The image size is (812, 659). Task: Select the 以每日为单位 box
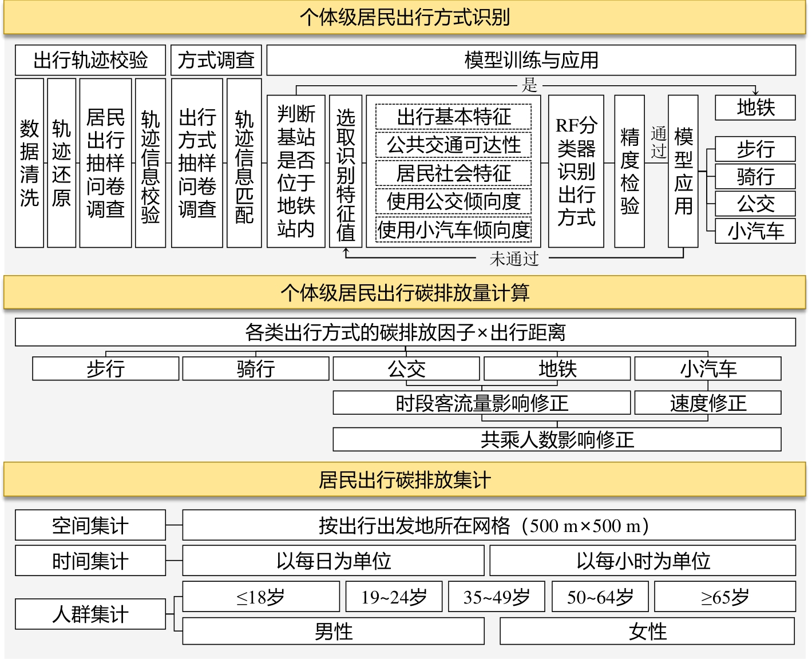click(x=333, y=561)
